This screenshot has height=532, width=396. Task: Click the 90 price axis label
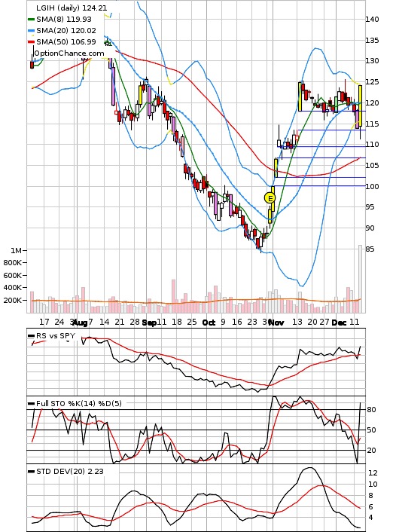[x=370, y=228]
